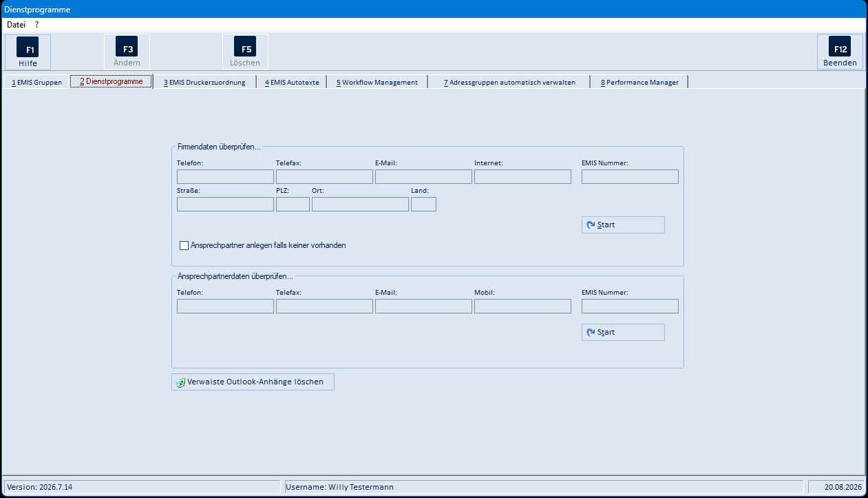
Task: Open the ? help menu
Action: click(x=37, y=24)
